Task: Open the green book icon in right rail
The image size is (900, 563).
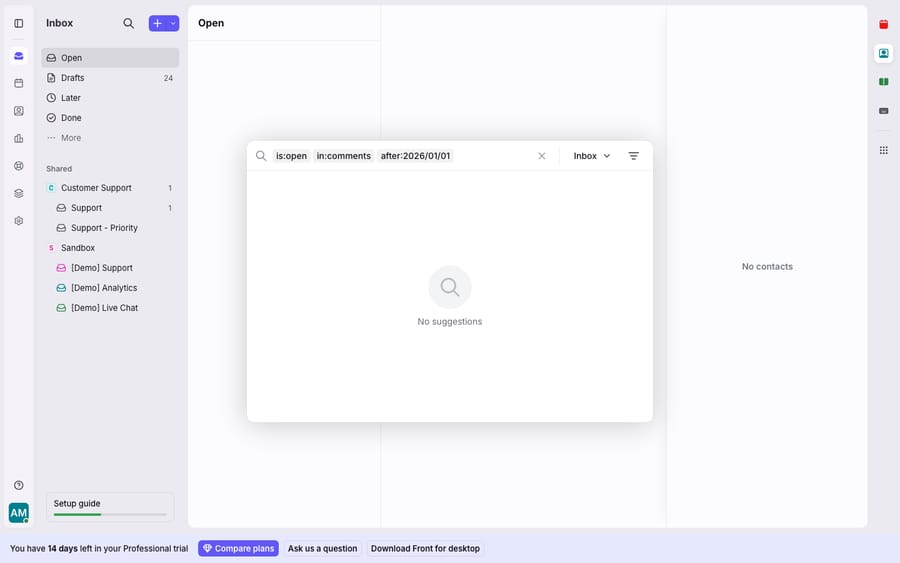Action: (884, 82)
